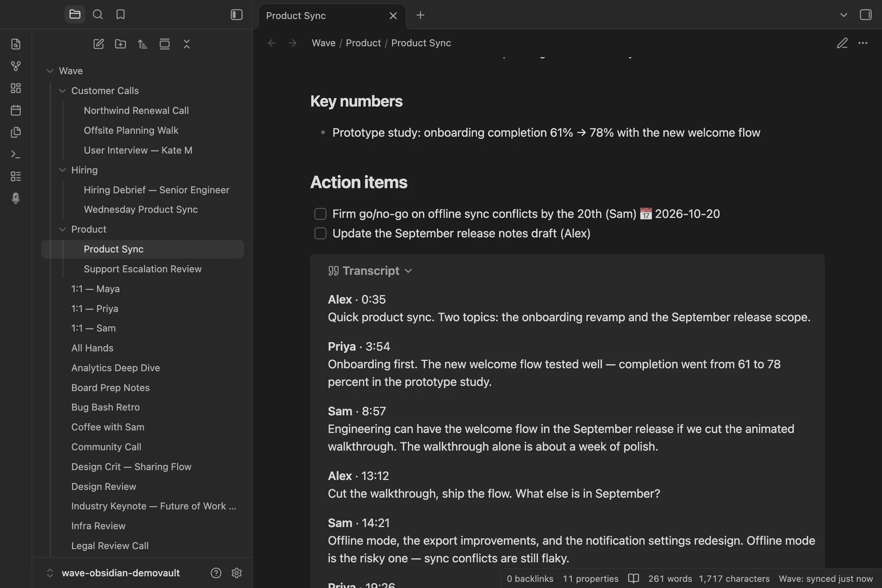Open a new tab with plus

click(x=420, y=16)
